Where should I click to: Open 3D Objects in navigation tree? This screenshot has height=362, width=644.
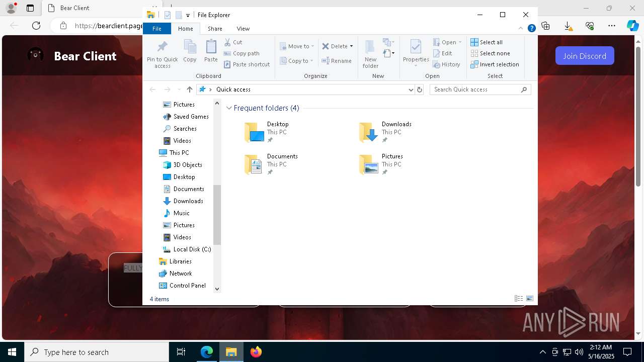[x=183, y=165]
